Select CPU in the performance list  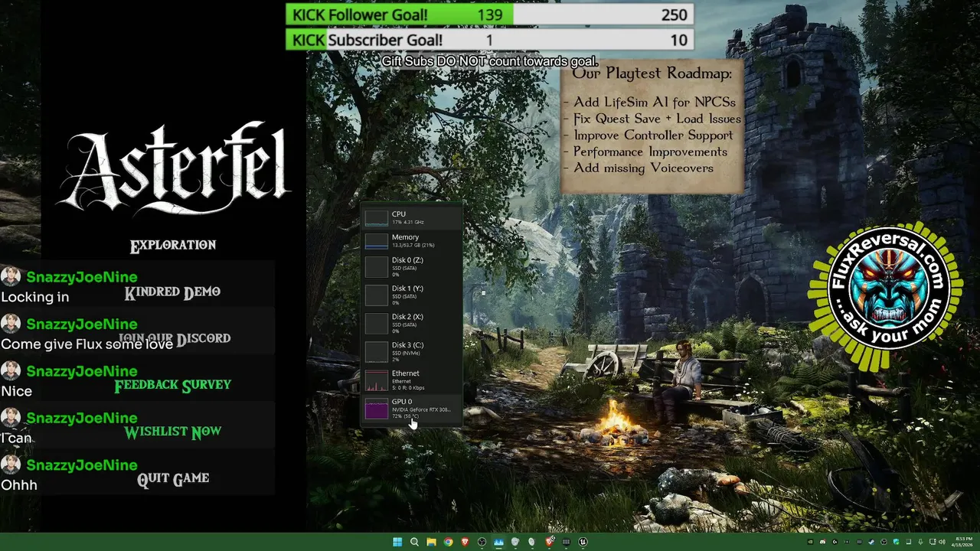[x=413, y=218]
